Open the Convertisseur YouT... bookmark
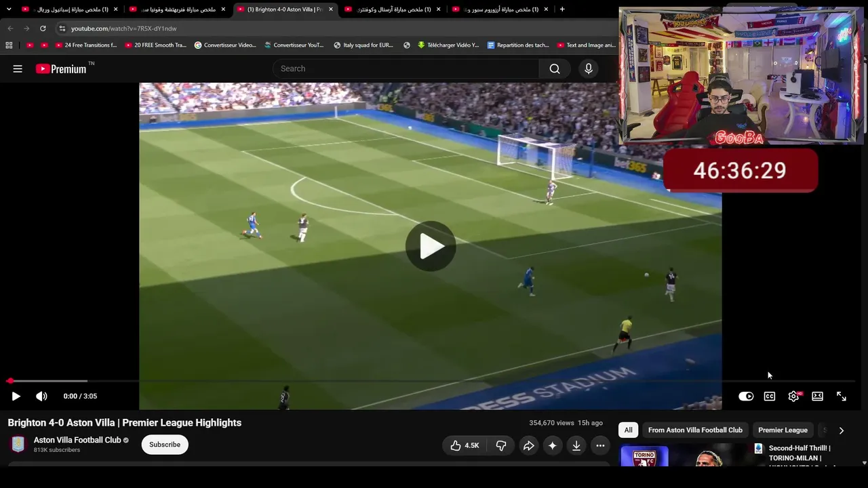The width and height of the screenshot is (868, 488). [x=294, y=45]
